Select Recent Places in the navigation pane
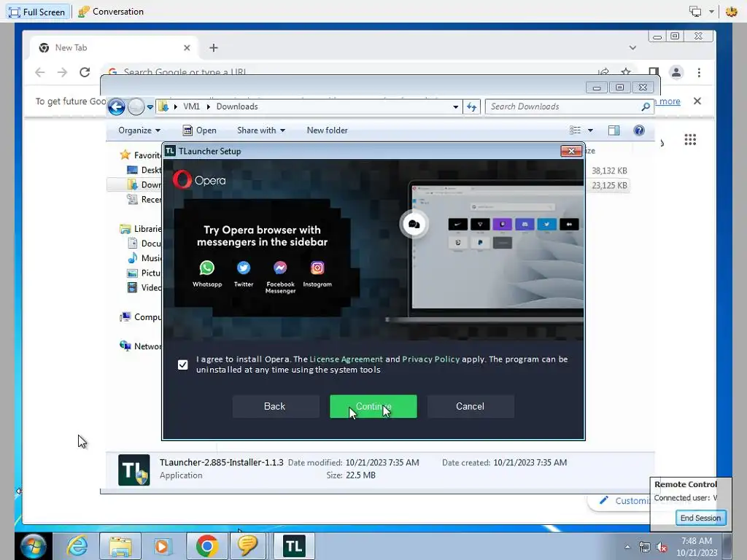Image resolution: width=747 pixels, height=560 pixels. click(x=144, y=200)
